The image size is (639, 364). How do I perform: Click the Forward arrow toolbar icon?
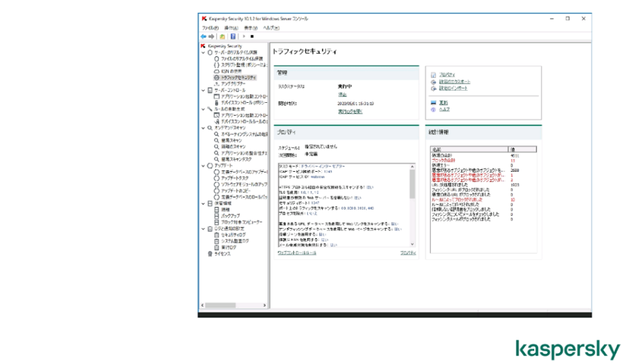tap(211, 37)
